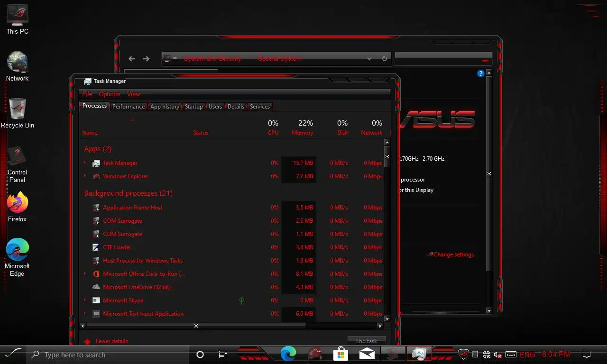Click System and Security breadcrumb

(x=212, y=59)
